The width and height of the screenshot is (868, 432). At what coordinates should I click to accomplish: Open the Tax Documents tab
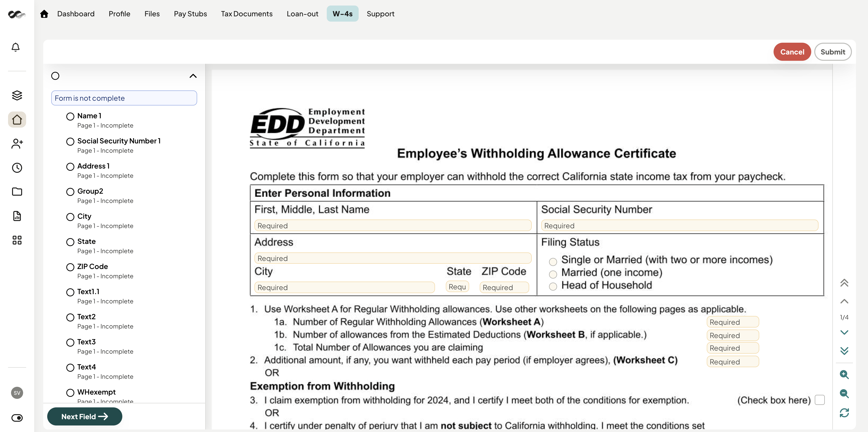[247, 14]
